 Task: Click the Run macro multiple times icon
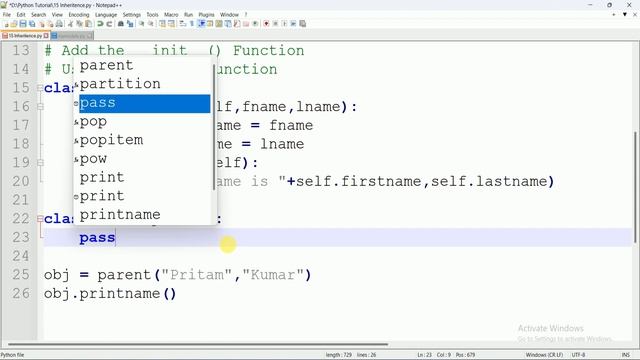point(293,24)
